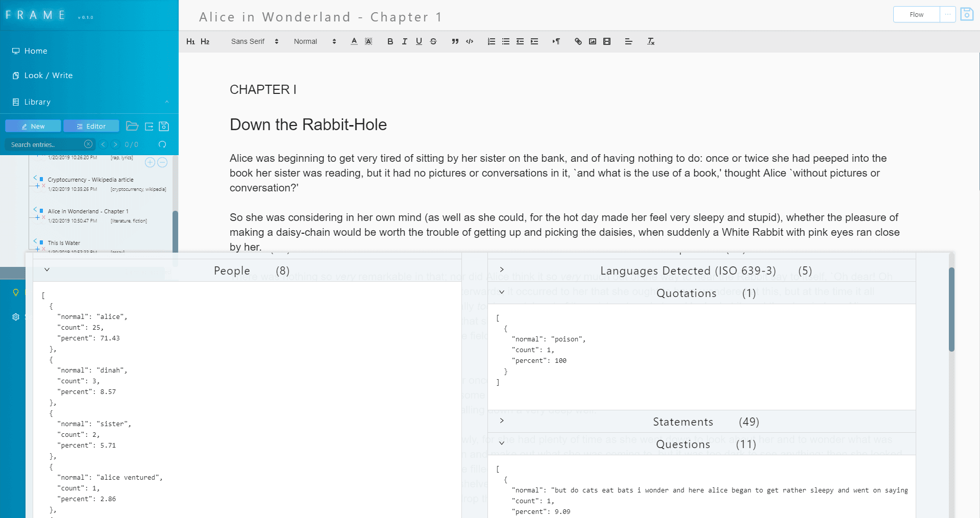Open the Sans Serif font dropdown
980x518 pixels.
255,41
